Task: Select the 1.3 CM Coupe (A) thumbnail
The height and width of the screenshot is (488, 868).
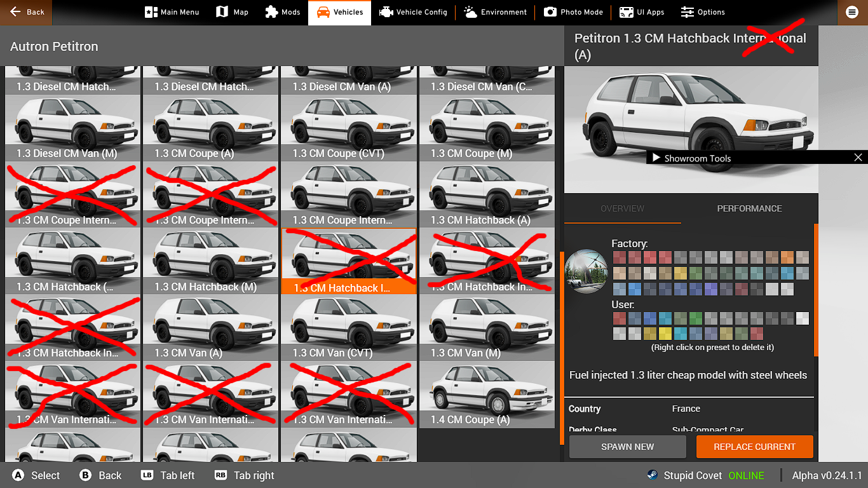Action: [x=210, y=127]
